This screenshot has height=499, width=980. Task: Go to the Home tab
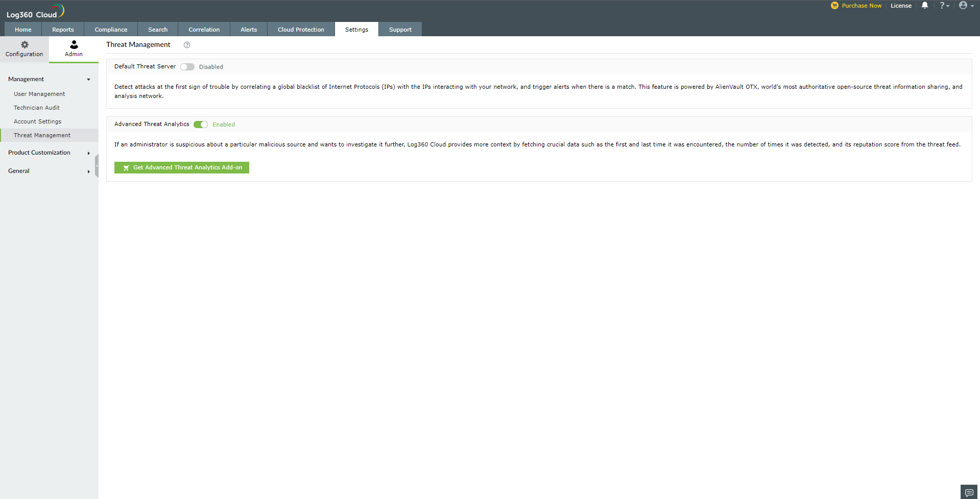(x=23, y=30)
